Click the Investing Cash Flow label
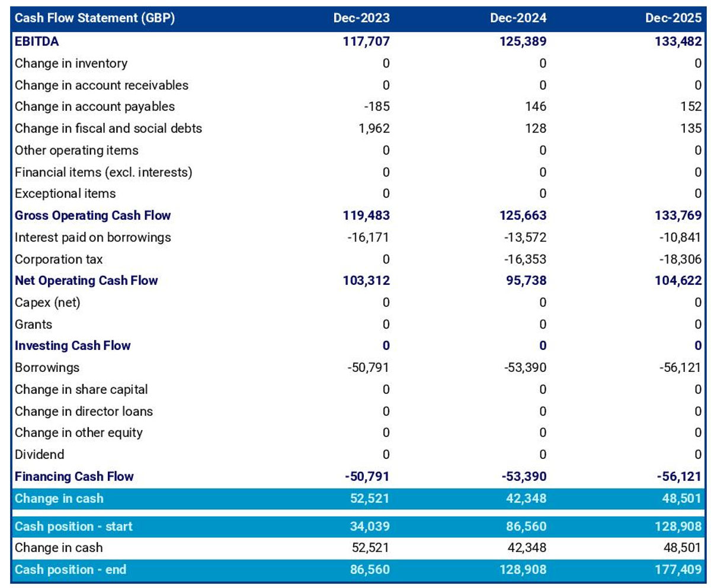This screenshot has width=711, height=588. (x=73, y=346)
